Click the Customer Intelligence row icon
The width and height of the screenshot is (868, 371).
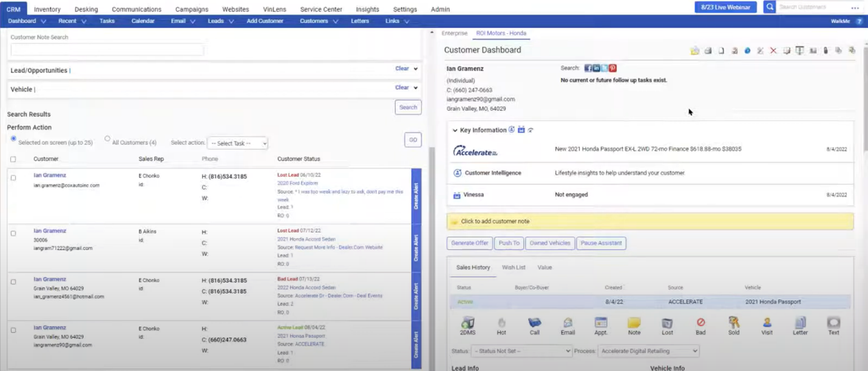(457, 173)
